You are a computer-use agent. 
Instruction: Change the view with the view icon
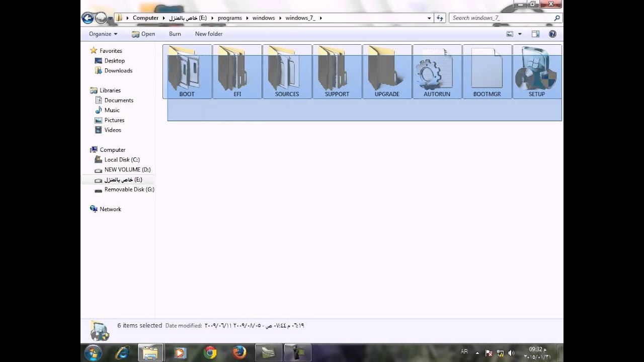tap(510, 34)
